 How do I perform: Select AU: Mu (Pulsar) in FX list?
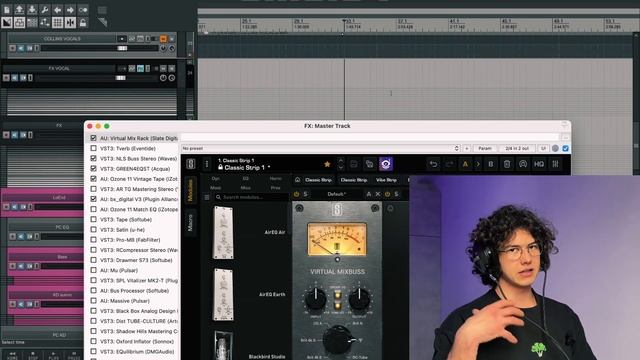point(119,270)
